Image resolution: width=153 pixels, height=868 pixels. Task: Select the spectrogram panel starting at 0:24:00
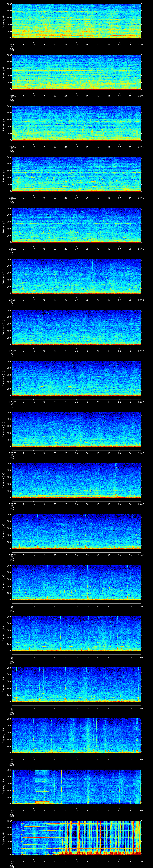pyautogui.click(x=76, y=225)
